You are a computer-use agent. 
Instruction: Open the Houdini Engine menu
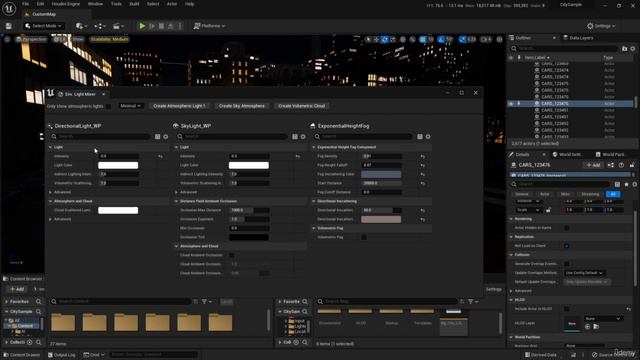pos(66,4)
